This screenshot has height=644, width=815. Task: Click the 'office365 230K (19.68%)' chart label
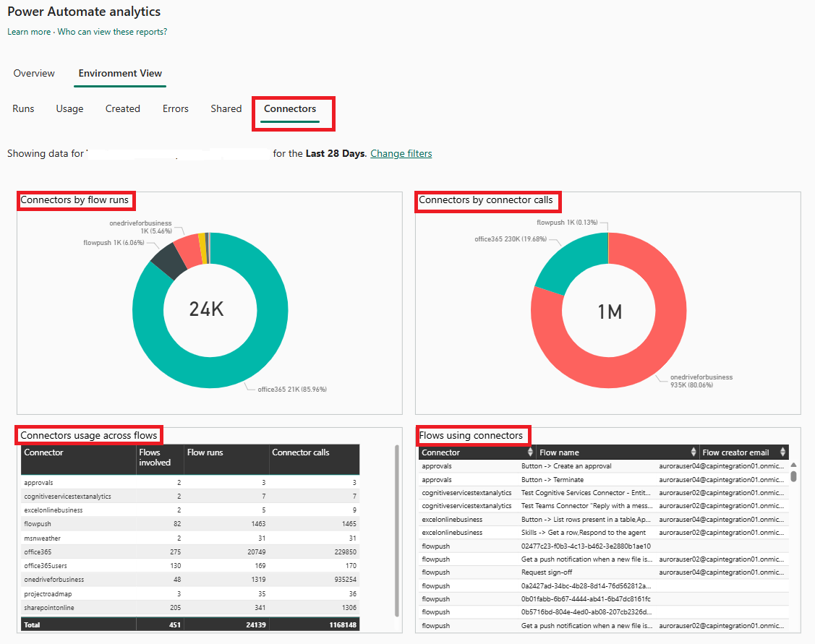point(511,239)
